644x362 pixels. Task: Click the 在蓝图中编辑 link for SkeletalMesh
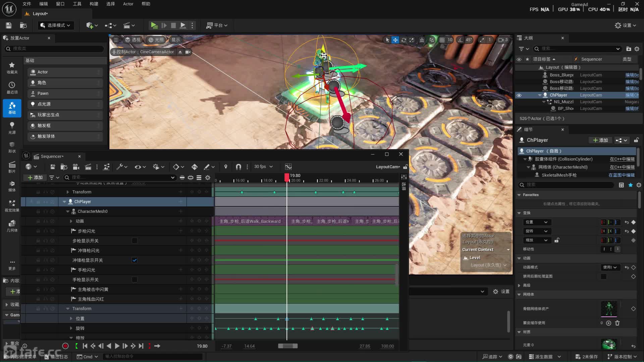[x=621, y=175]
